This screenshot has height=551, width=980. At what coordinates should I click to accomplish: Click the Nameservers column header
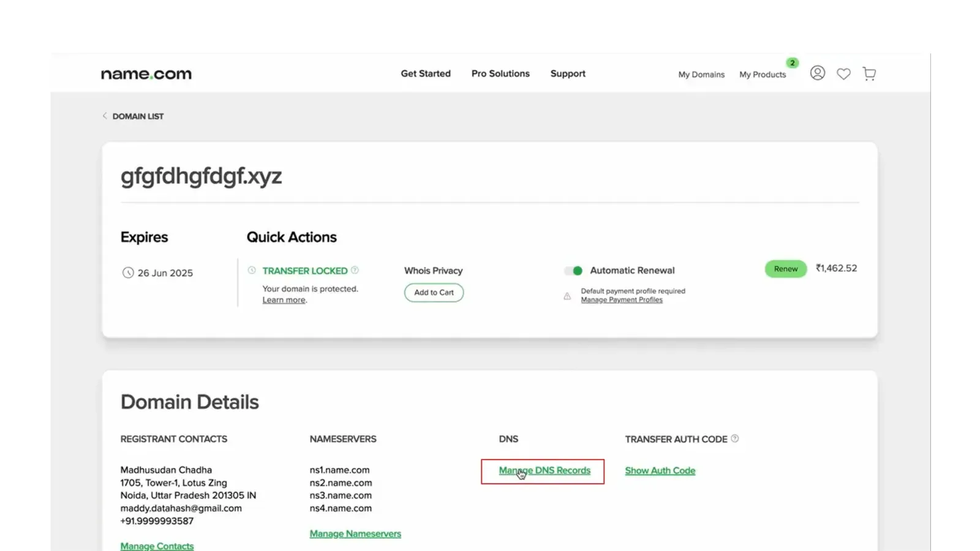pos(343,439)
